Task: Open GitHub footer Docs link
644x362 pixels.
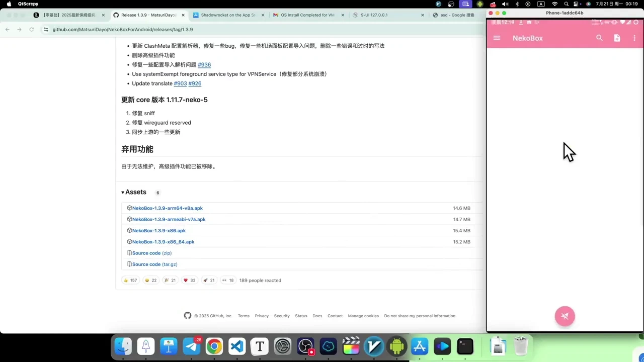Action: [x=317, y=316]
